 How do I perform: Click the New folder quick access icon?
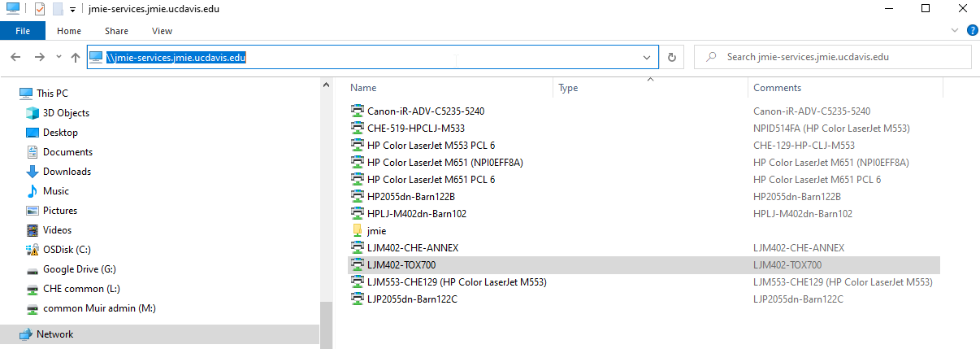[x=57, y=9]
